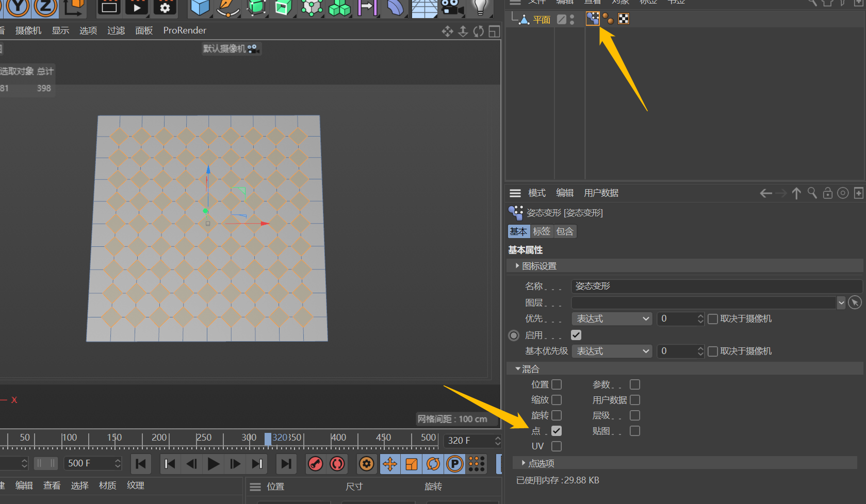Add a Light object
The height and width of the screenshot is (504, 866).
tap(480, 7)
